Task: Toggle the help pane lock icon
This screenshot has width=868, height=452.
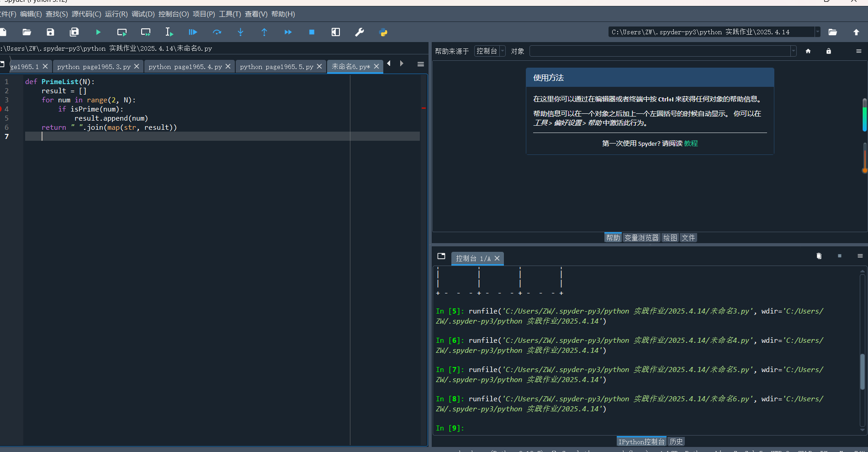Action: coord(829,51)
